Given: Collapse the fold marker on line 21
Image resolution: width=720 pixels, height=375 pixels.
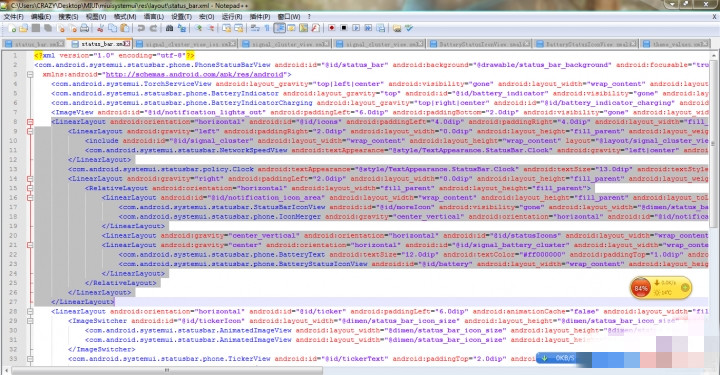Looking at the screenshot, I should [x=30, y=245].
